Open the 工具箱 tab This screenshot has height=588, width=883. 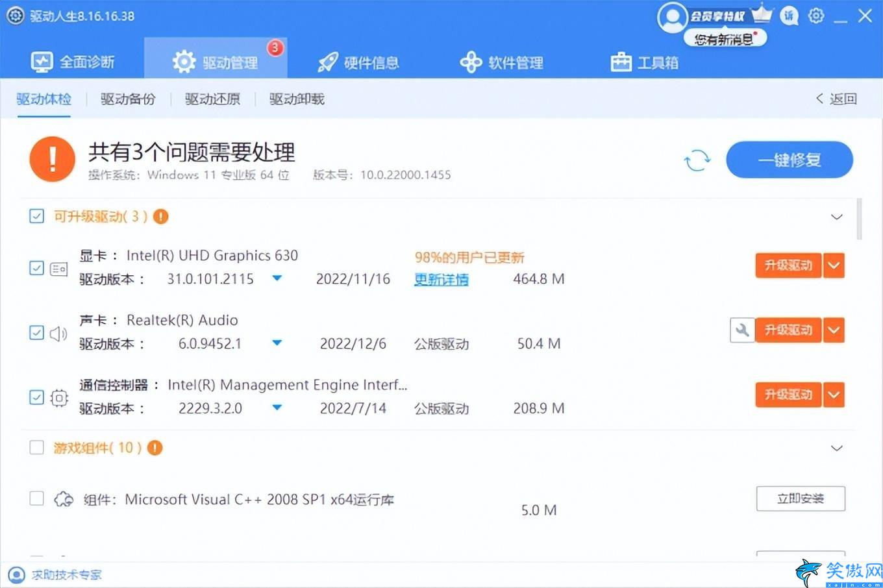[645, 62]
